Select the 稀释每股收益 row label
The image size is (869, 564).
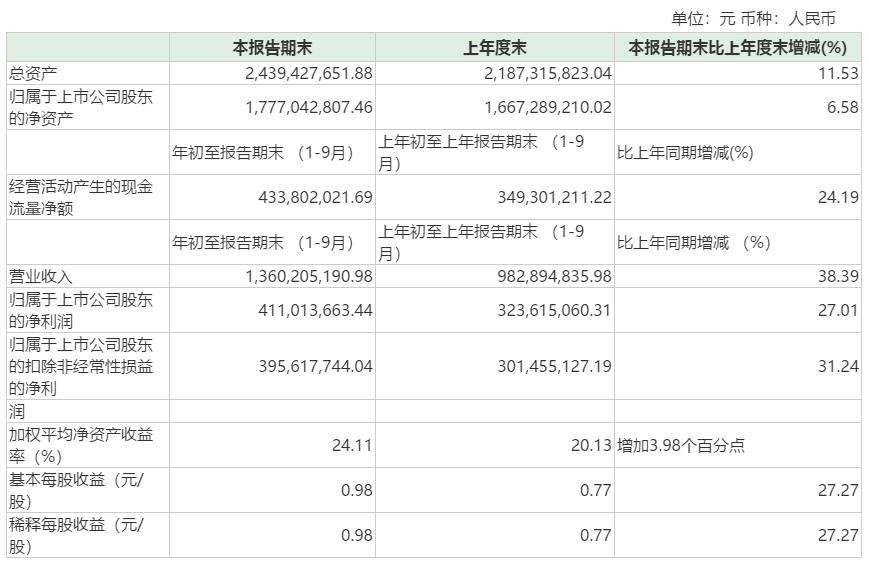(76, 535)
